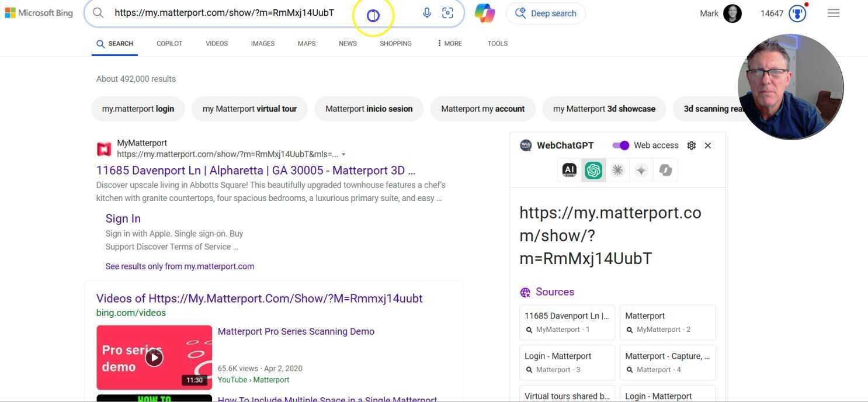Open Matterport Pro Series Scanning Demo title

(x=296, y=331)
